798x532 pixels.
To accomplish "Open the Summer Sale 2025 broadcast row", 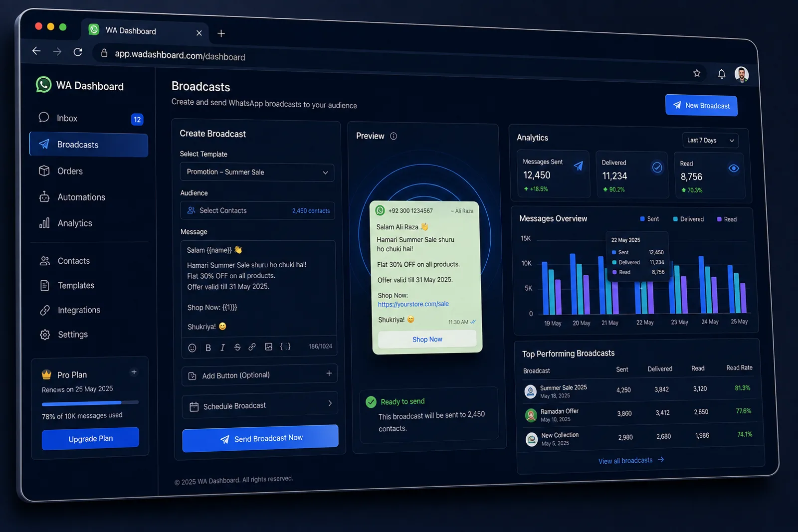I will [x=638, y=390].
